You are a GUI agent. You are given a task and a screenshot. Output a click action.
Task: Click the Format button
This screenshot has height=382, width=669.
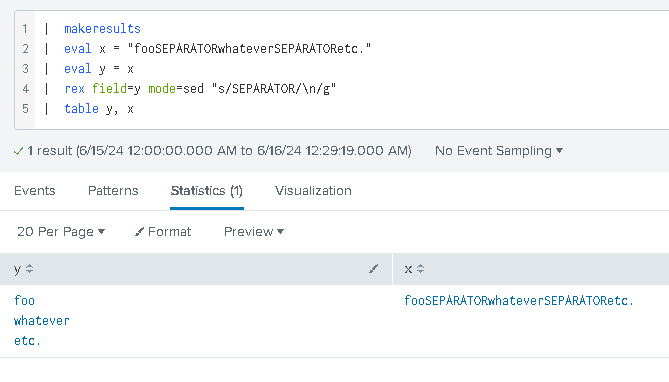tap(163, 232)
